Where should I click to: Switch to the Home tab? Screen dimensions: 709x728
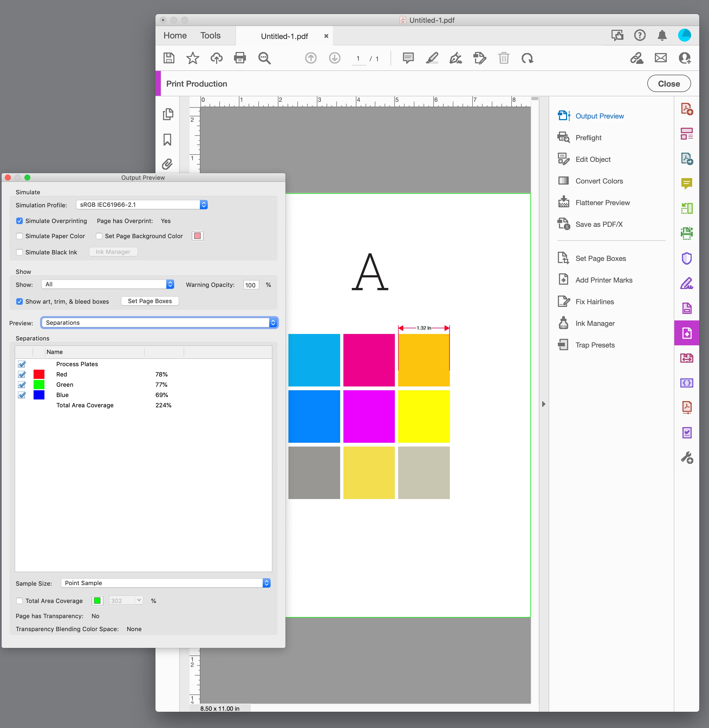pos(175,36)
